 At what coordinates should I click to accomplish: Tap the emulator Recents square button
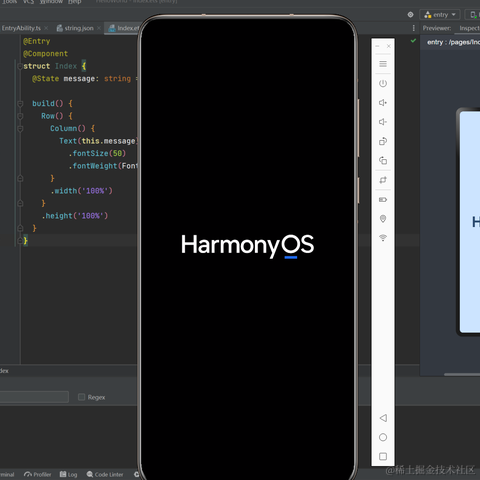[383, 456]
